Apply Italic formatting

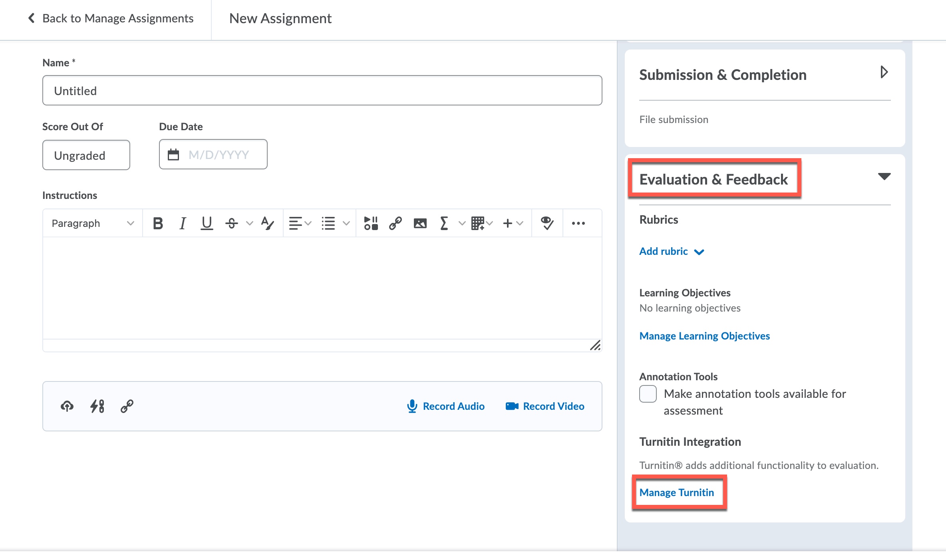[x=183, y=223]
